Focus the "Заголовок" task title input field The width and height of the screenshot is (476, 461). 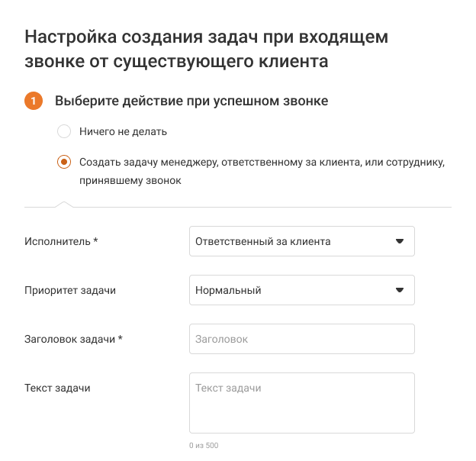301,339
